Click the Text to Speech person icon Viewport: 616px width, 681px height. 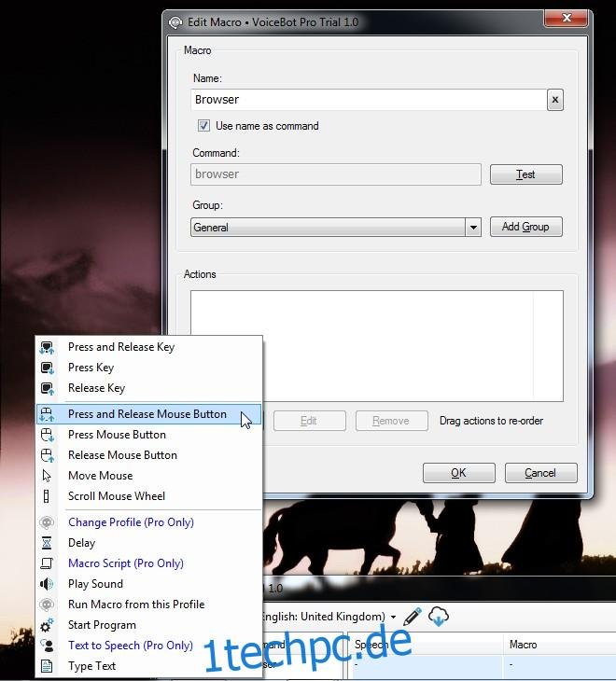(47, 646)
